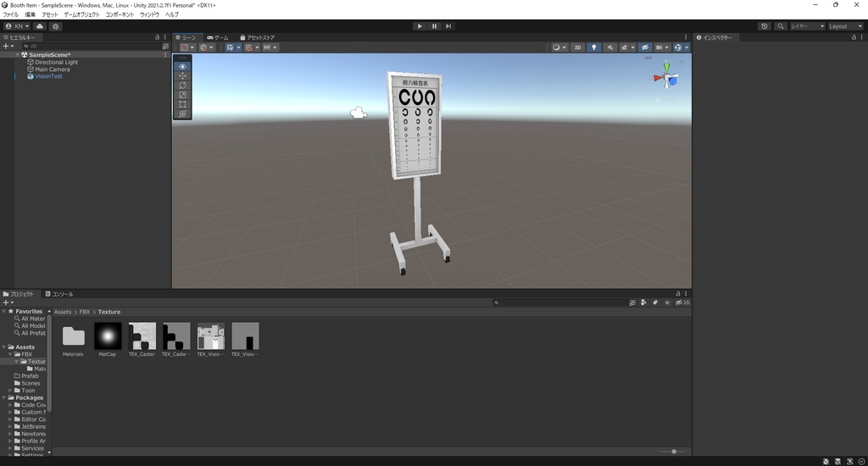Click the favorites star filter icon
Screen dimensions: 868x466
point(667,302)
